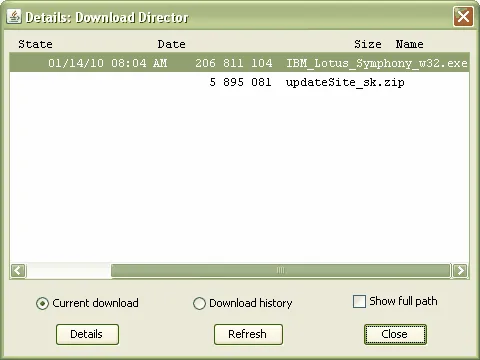The height and width of the screenshot is (360, 480).
Task: Click the Name column header
Action: pos(409,44)
